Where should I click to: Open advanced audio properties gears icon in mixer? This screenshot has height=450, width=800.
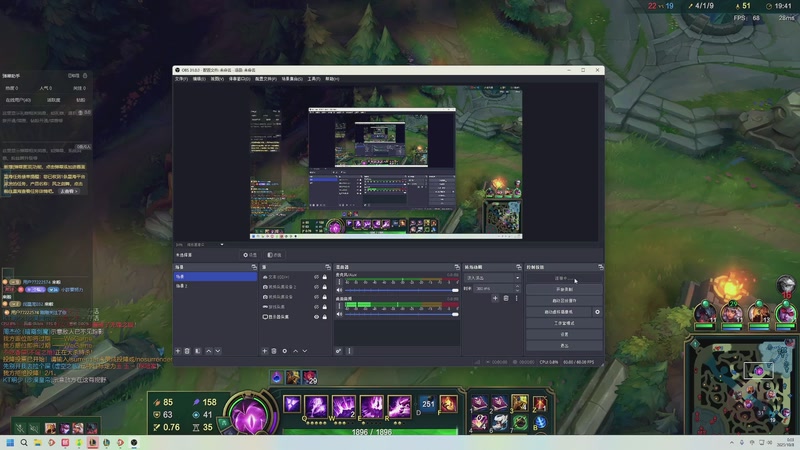[338, 351]
